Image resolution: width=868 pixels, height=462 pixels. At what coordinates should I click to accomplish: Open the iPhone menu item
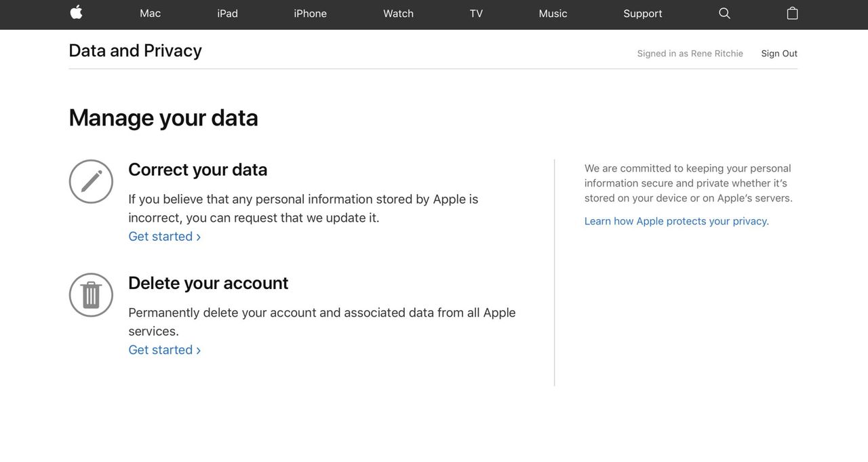pos(310,14)
